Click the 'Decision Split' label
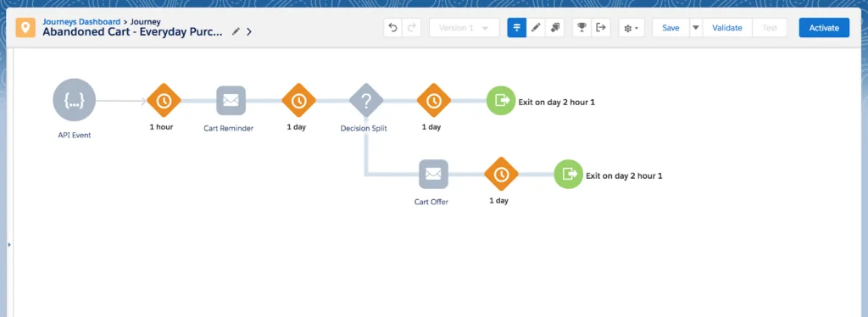The width and height of the screenshot is (868, 317). pyautogui.click(x=364, y=128)
